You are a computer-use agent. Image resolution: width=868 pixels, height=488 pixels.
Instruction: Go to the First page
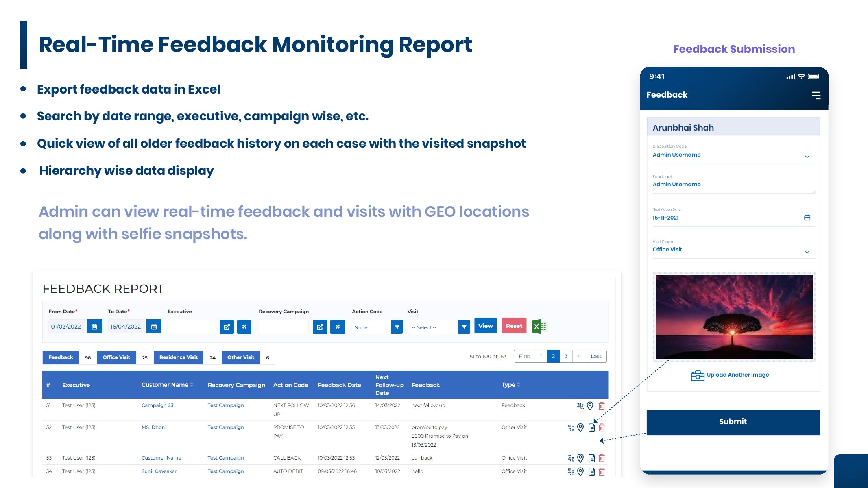click(x=524, y=356)
